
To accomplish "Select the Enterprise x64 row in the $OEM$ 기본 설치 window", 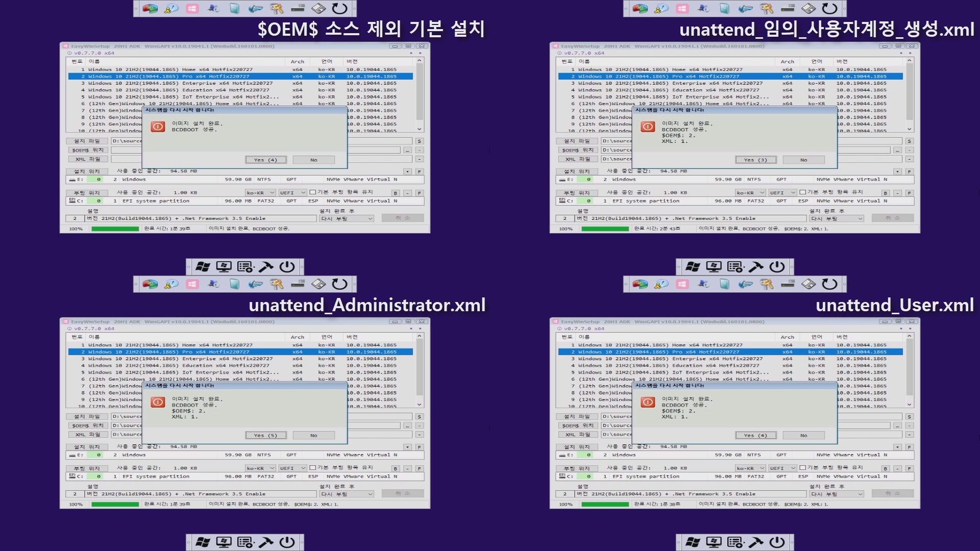I will (x=240, y=83).
